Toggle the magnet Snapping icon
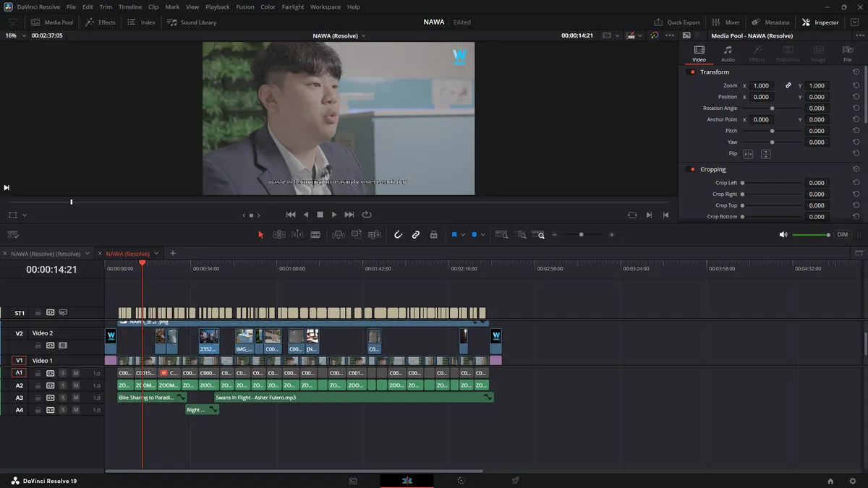This screenshot has height=488, width=868. pyautogui.click(x=398, y=235)
